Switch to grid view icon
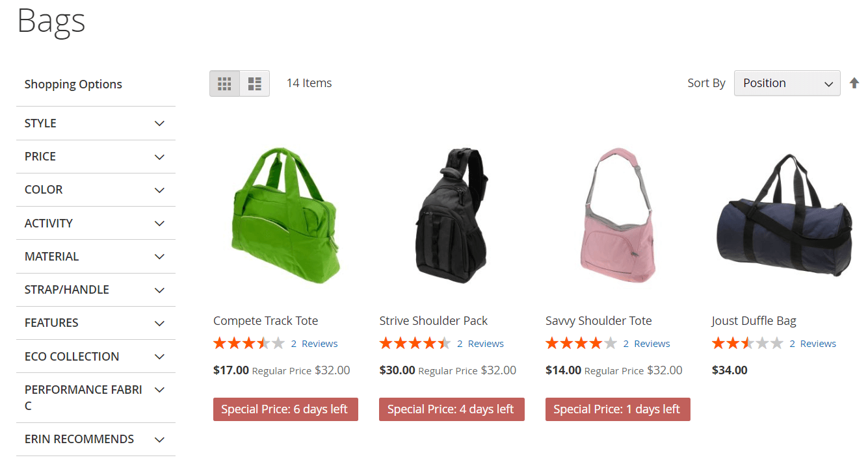868x462 pixels. (x=224, y=83)
